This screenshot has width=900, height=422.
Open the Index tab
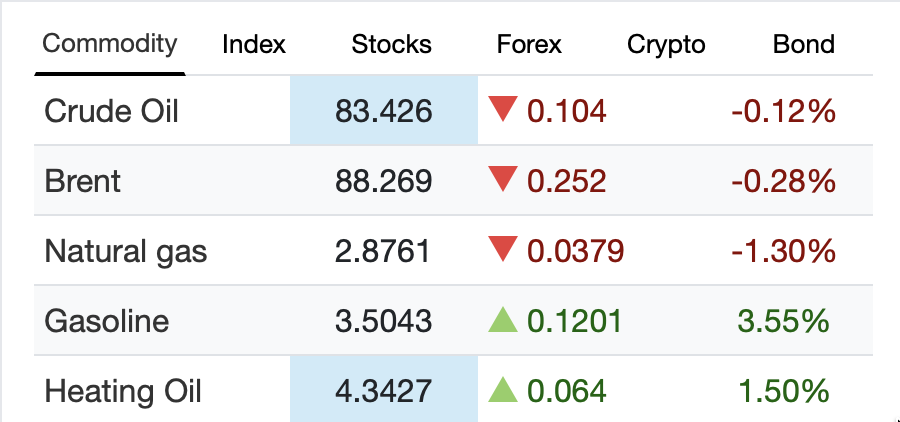[254, 44]
